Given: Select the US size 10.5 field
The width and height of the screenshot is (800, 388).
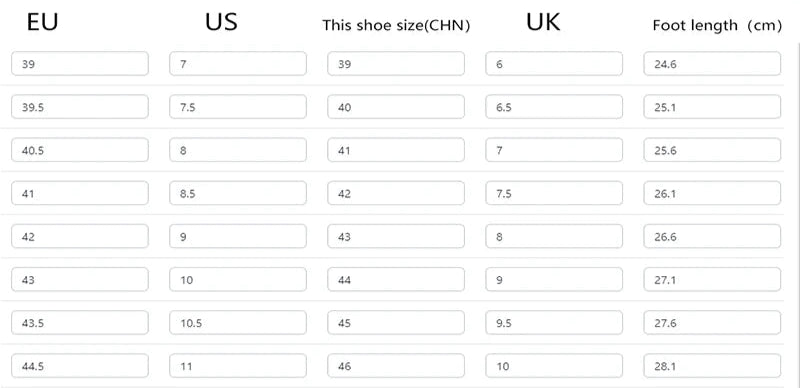Looking at the screenshot, I should coord(238,323).
